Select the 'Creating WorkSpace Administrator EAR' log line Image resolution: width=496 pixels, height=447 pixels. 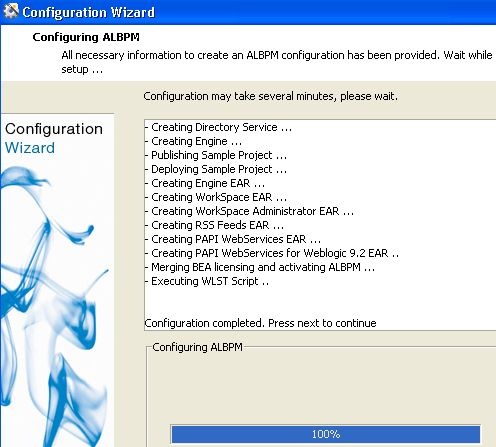(249, 211)
